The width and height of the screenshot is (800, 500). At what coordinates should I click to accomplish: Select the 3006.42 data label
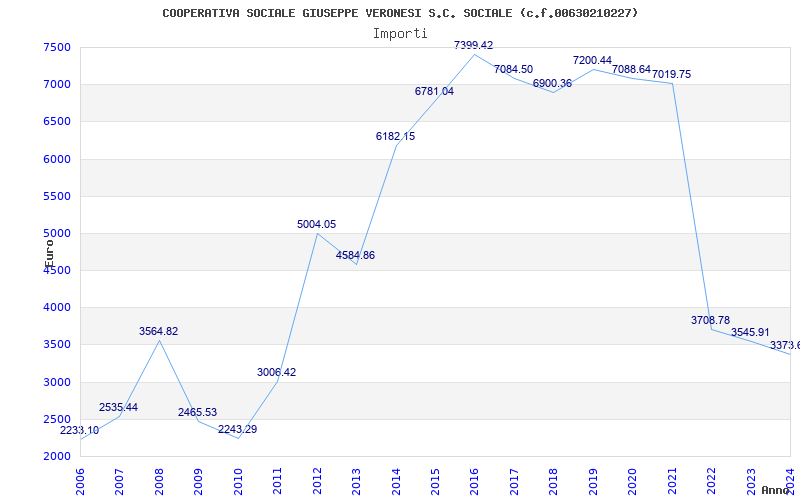tap(277, 372)
